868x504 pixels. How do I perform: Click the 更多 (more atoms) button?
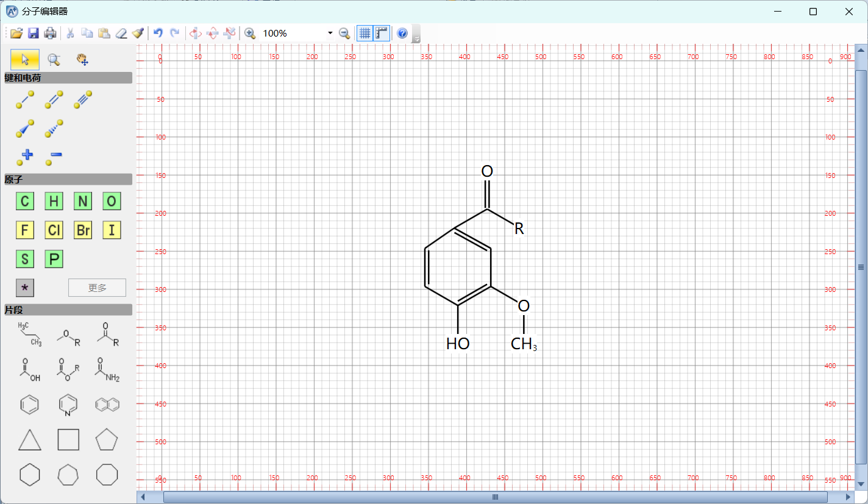(x=97, y=288)
